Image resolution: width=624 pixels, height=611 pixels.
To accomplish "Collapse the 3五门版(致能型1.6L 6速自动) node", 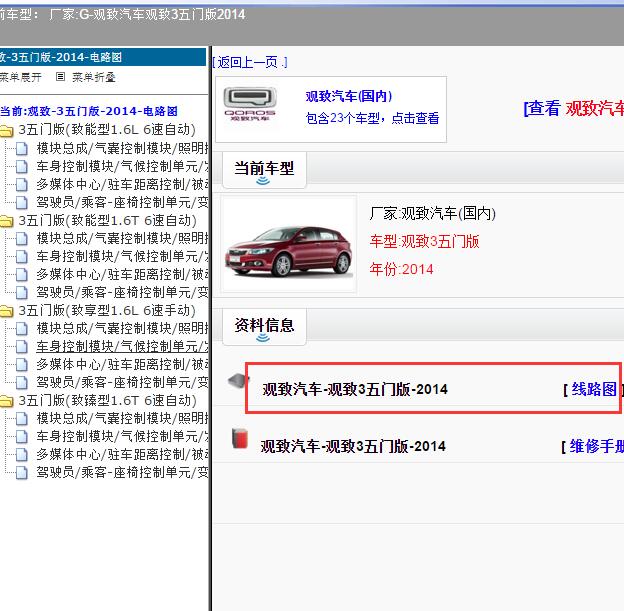I will (x=107, y=130).
